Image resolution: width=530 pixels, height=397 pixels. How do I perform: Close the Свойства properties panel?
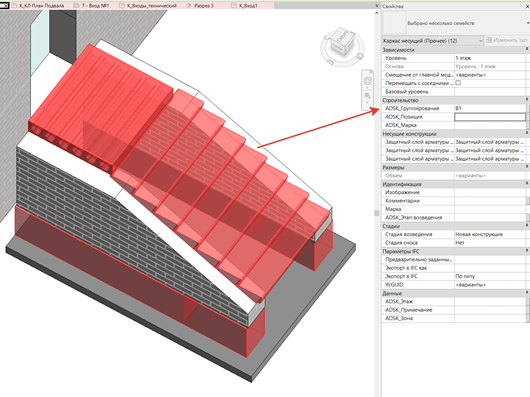pyautogui.click(x=528, y=6)
